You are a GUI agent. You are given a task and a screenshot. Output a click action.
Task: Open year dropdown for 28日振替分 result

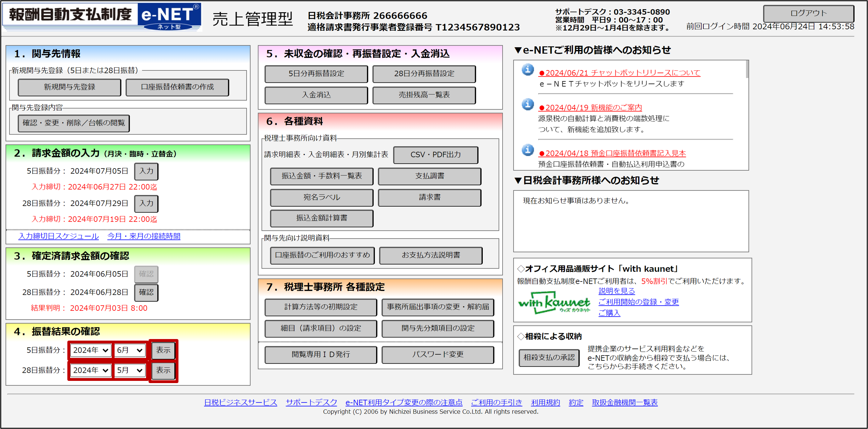coord(90,370)
